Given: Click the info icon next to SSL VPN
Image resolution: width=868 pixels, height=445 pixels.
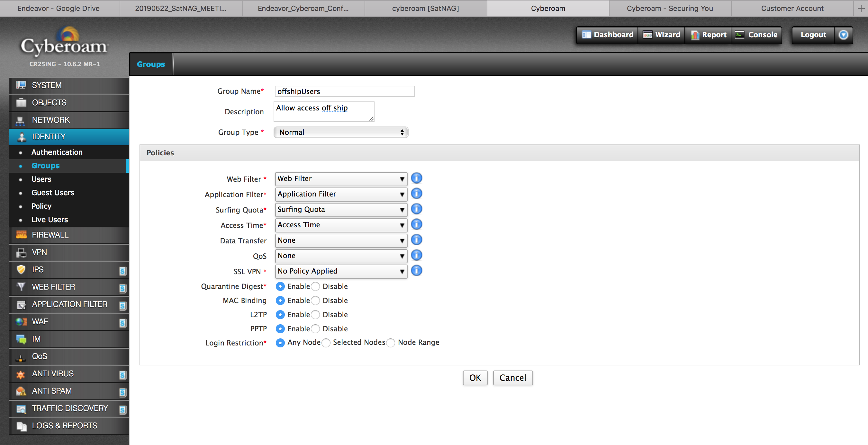Looking at the screenshot, I should pos(416,271).
